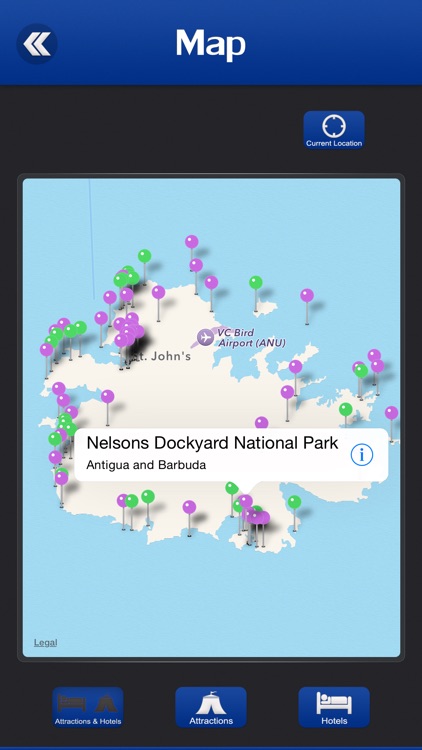Select lone purple pin on south coast below callout
Image resolution: width=422 pixels, height=750 pixels.
point(189,507)
